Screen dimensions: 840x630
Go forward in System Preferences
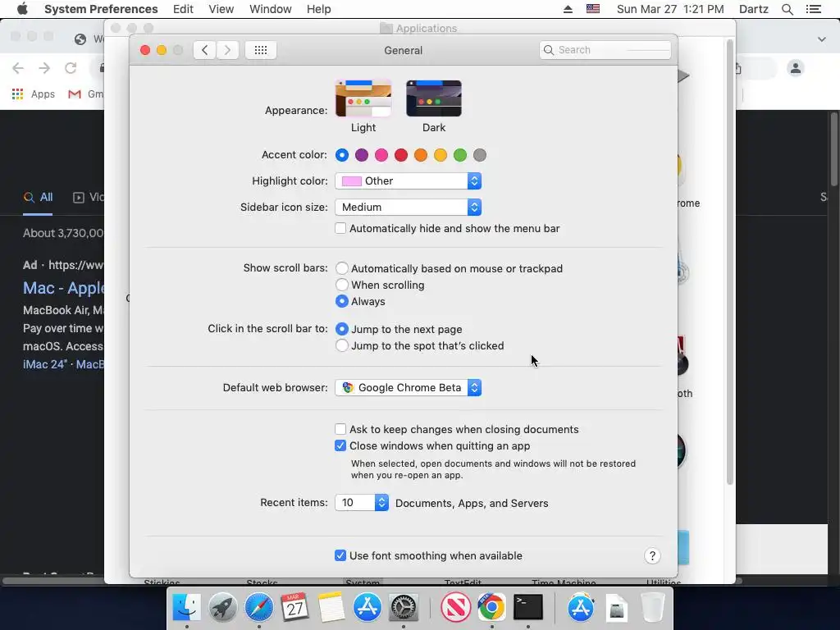coord(228,50)
